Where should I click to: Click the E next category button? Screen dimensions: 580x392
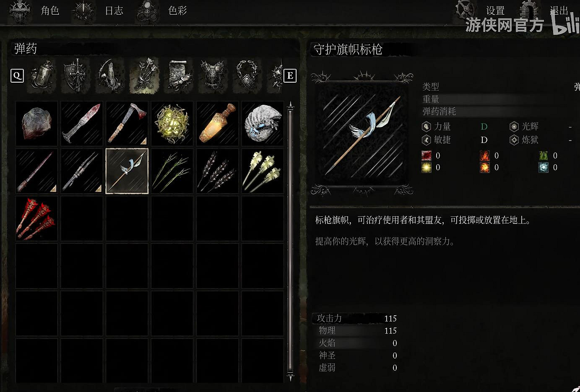(290, 76)
